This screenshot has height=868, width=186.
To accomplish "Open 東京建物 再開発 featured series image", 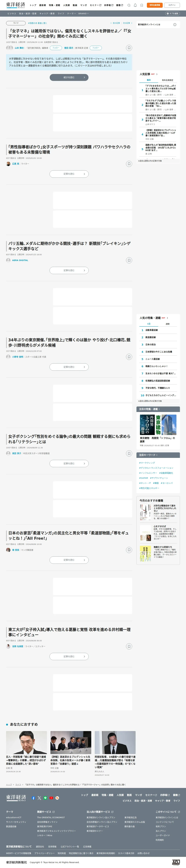I will tap(158, 425).
